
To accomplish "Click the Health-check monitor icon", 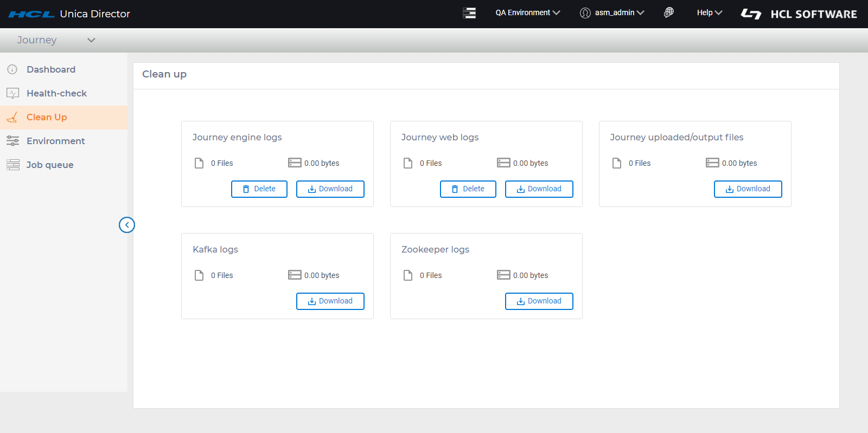I will click(12, 93).
